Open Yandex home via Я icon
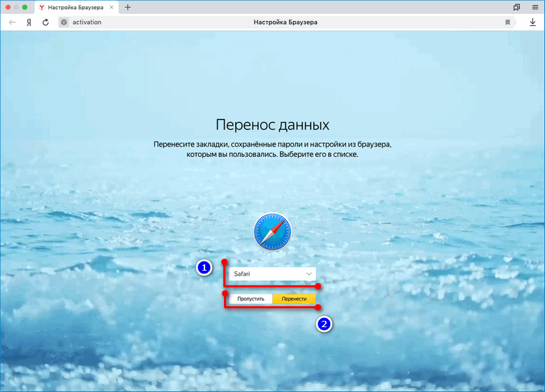Screen dimensions: 545x392 point(29,22)
